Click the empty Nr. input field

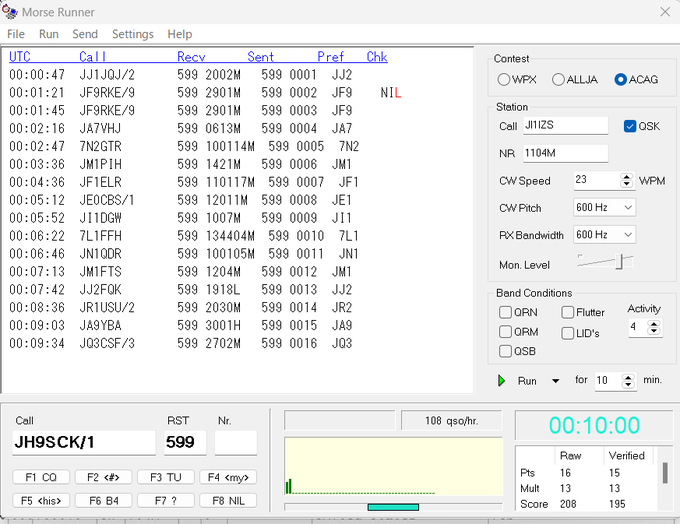236,442
